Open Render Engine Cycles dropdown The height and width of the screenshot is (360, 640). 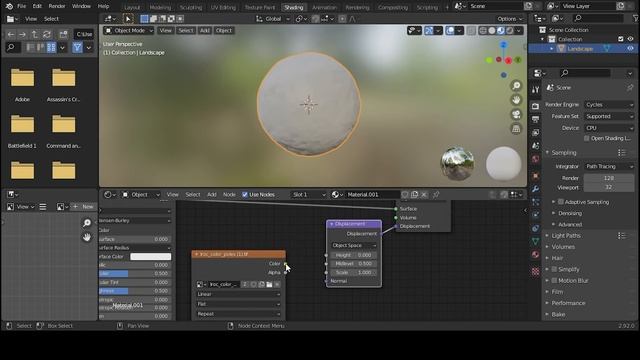point(609,105)
